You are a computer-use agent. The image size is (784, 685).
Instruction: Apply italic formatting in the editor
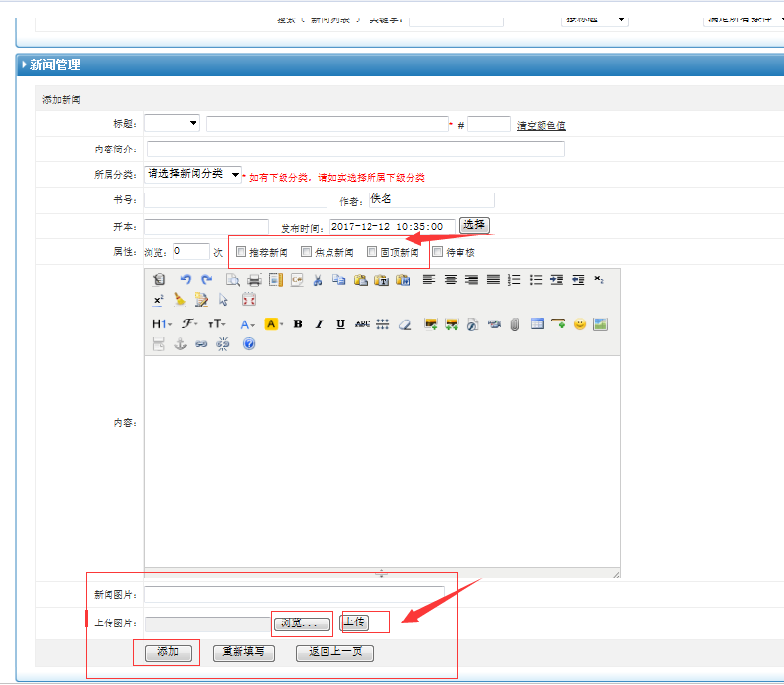coord(319,323)
